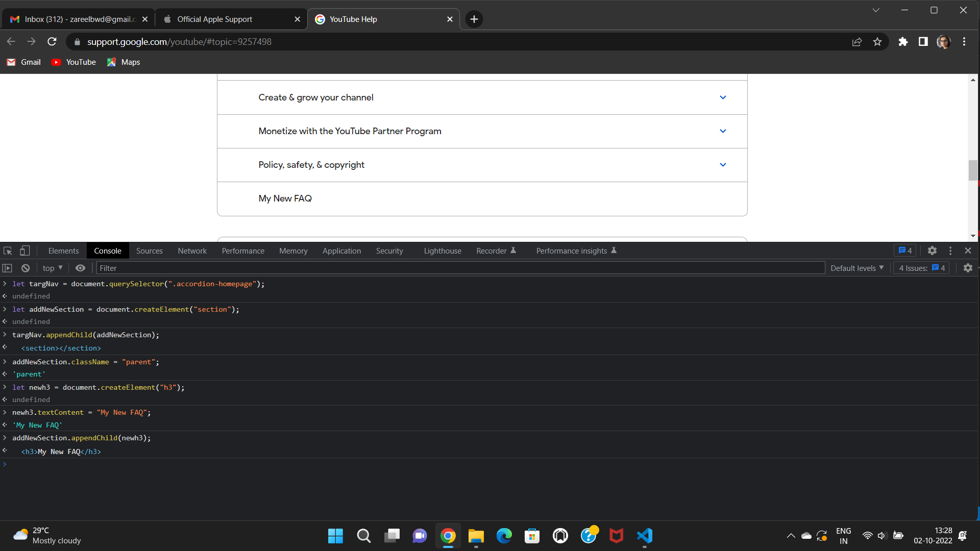Activate the inspect element picker icon
The height and width of the screenshot is (551, 980).
tap(8, 251)
